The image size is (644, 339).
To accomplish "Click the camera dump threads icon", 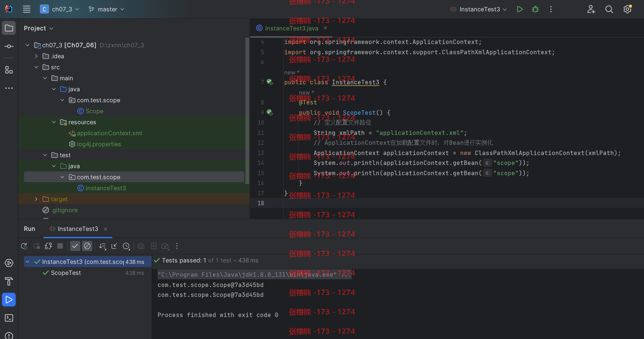I will click(141, 246).
